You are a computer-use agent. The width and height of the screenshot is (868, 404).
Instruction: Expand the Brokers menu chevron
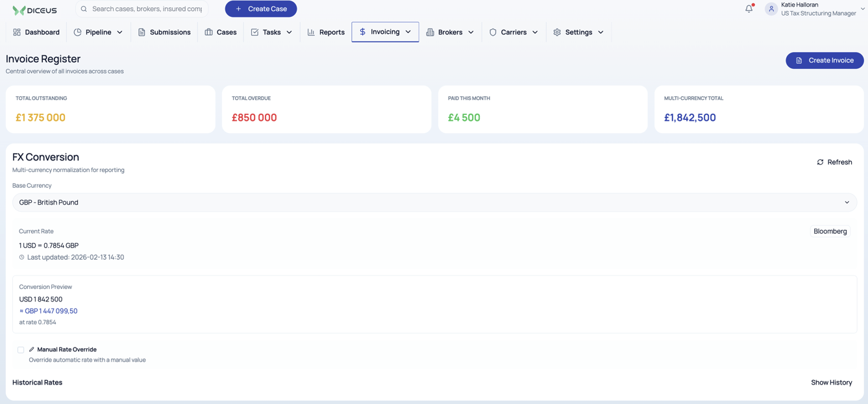click(471, 32)
